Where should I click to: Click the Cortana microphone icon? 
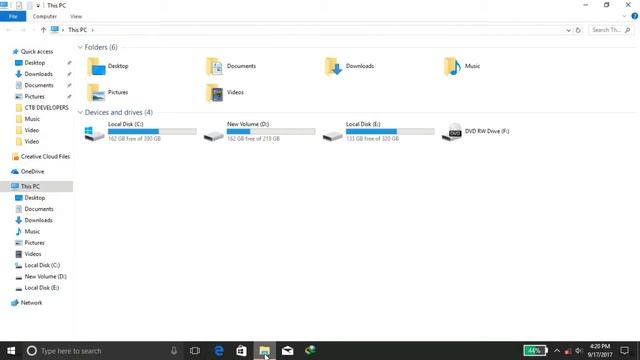pyautogui.click(x=174, y=351)
